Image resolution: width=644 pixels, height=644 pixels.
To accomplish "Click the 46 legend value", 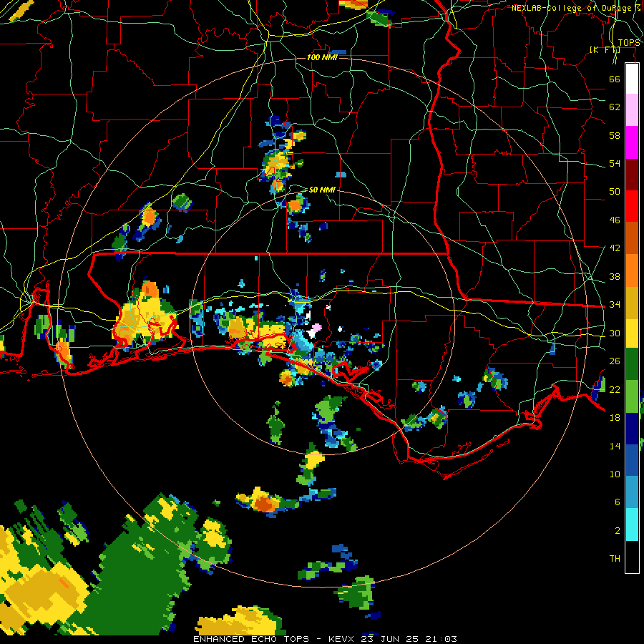I will [x=615, y=220].
